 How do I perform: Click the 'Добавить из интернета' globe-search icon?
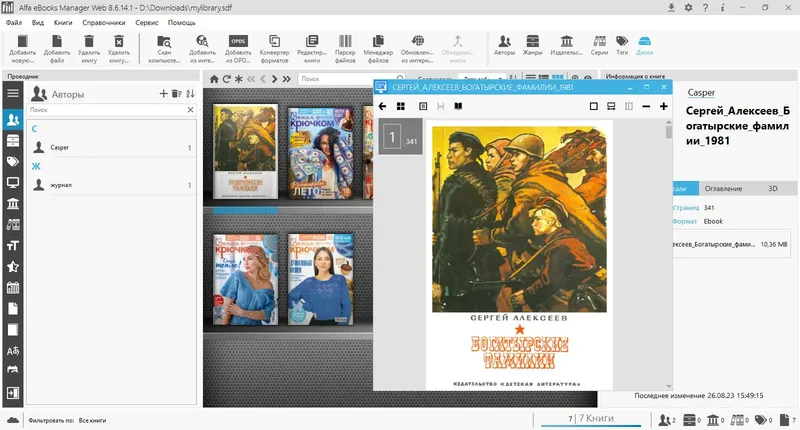point(202,41)
